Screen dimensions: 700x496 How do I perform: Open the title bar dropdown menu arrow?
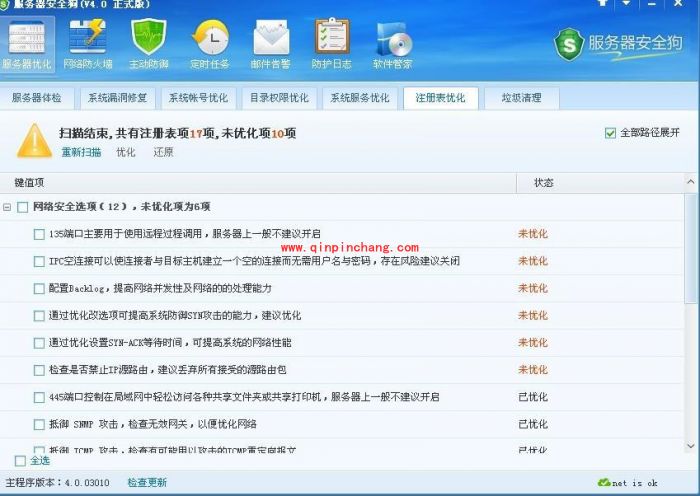[626, 5]
